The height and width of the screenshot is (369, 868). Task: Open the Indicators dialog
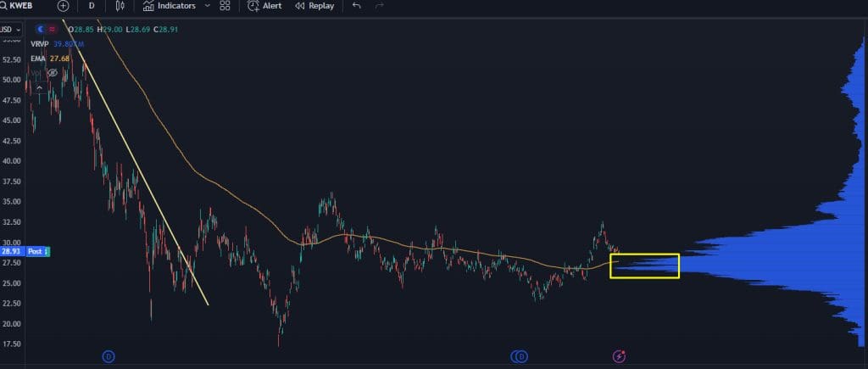170,6
